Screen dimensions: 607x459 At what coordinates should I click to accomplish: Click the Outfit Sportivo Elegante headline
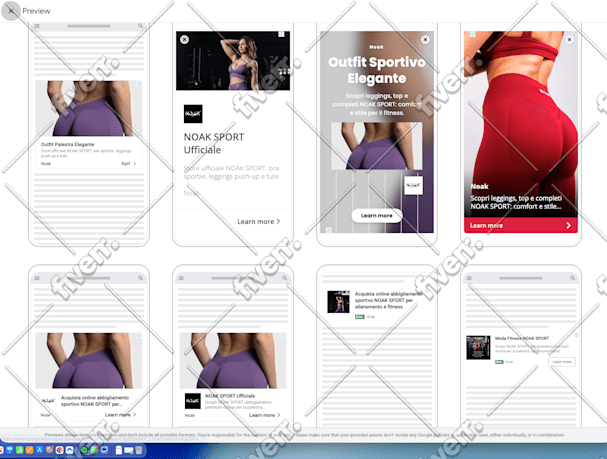[377, 70]
